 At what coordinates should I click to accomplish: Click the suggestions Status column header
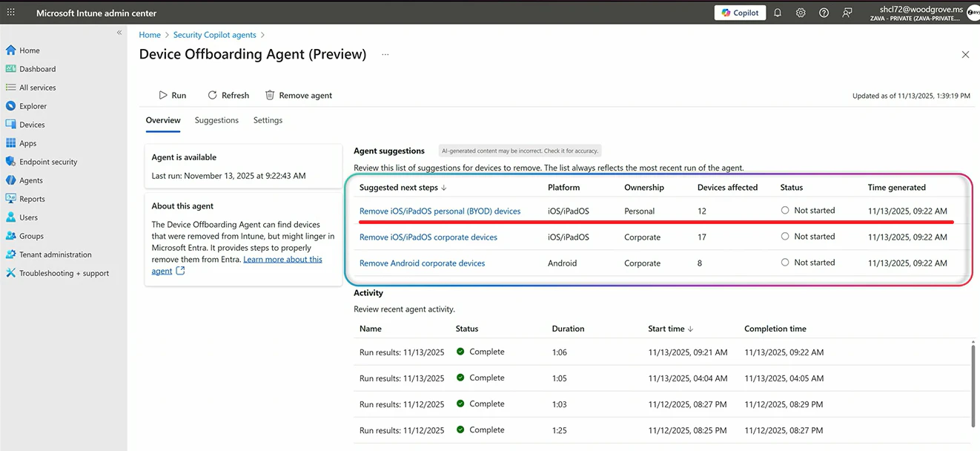coord(792,188)
